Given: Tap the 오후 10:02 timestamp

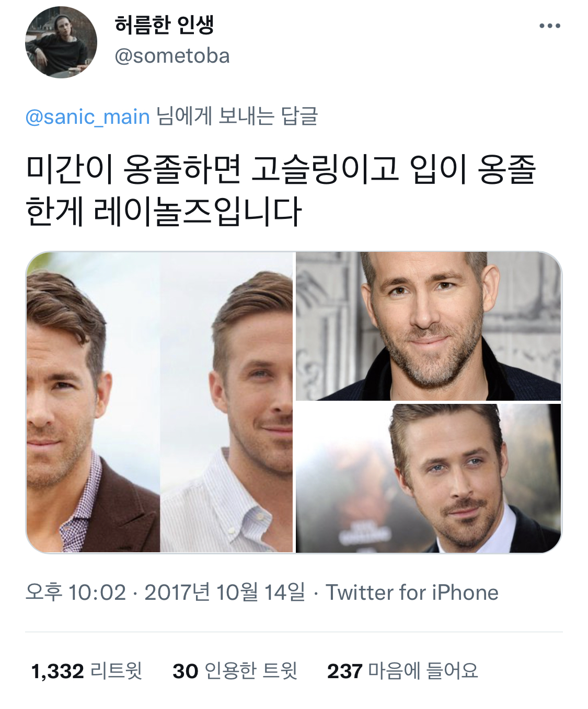Looking at the screenshot, I should tap(76, 592).
